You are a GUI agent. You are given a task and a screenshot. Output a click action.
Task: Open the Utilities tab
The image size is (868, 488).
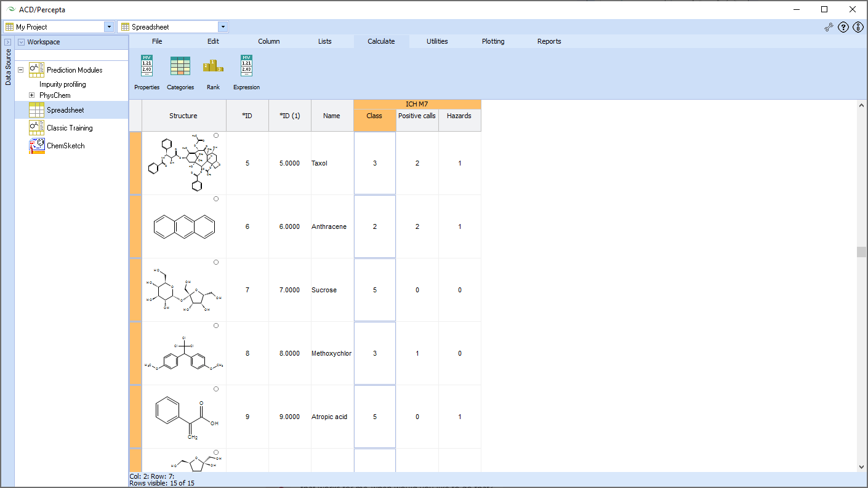tap(437, 41)
